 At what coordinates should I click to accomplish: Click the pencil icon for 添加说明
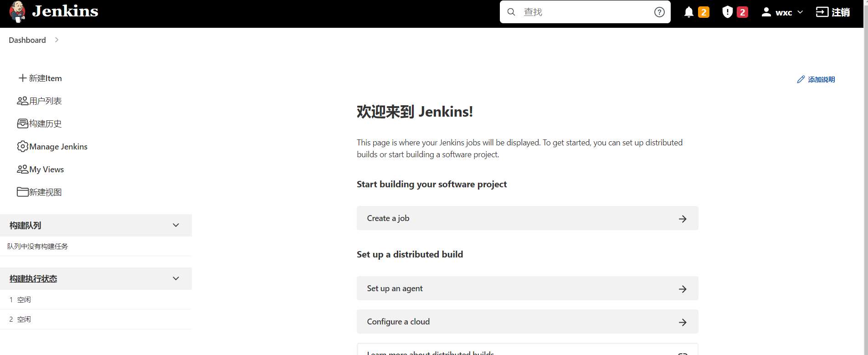coord(801,80)
